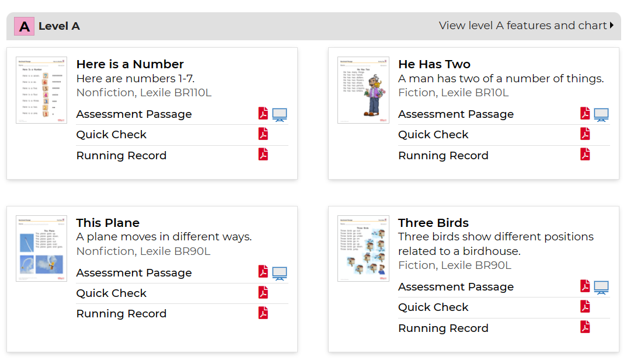Image resolution: width=627 pixels, height=364 pixels.
Task: Click He Has Two Assessment Passage label
Action: (456, 114)
